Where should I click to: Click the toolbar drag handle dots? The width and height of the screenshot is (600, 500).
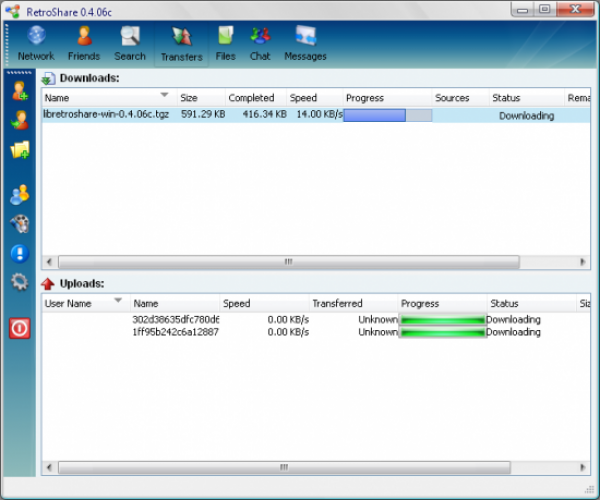(x=7, y=44)
